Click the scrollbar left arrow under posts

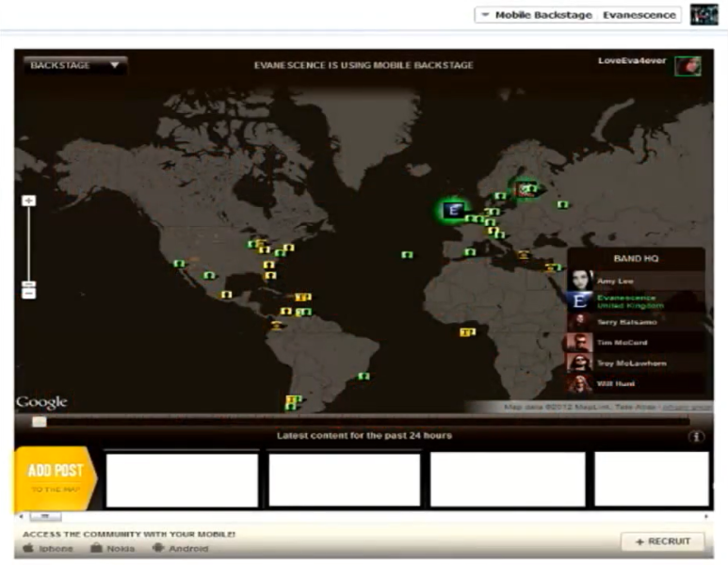21,516
